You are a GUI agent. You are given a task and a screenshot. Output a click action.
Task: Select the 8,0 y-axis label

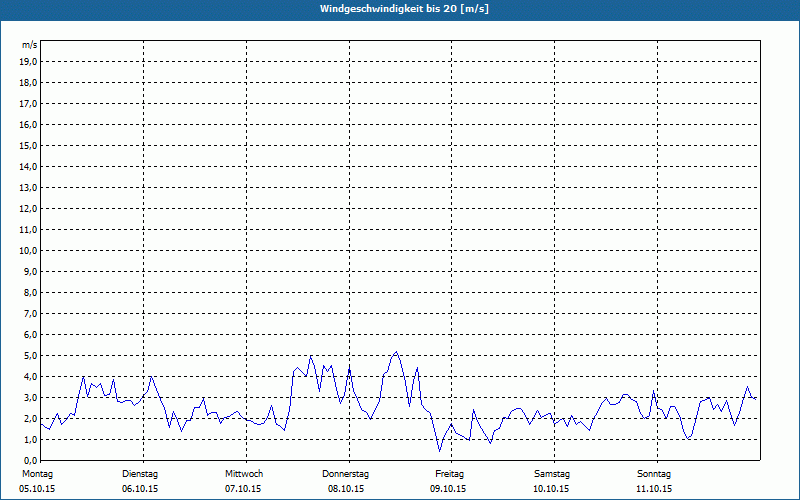tap(30, 292)
